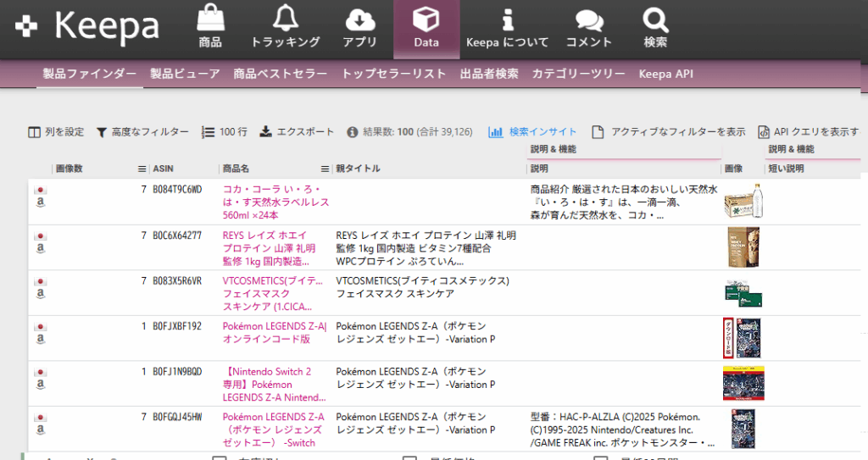This screenshot has width=868, height=460.
Task: Open the 検索インサイト link
Action: click(532, 131)
